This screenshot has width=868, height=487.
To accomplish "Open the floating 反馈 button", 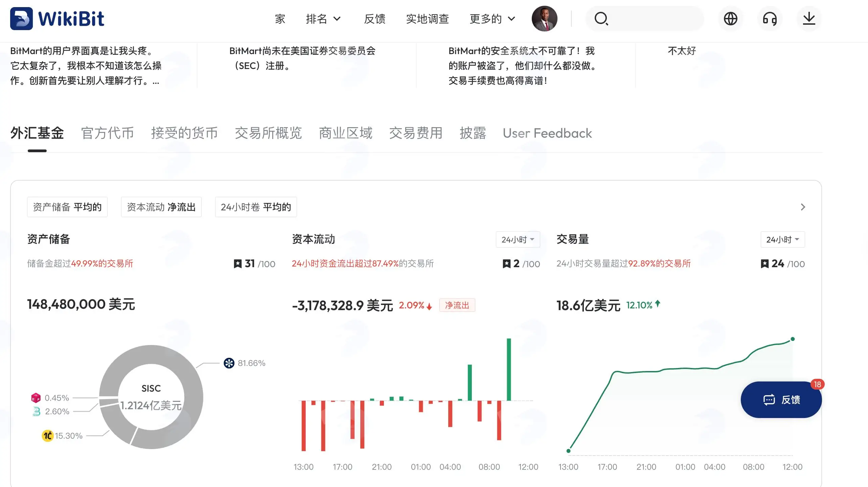I will [x=781, y=400].
